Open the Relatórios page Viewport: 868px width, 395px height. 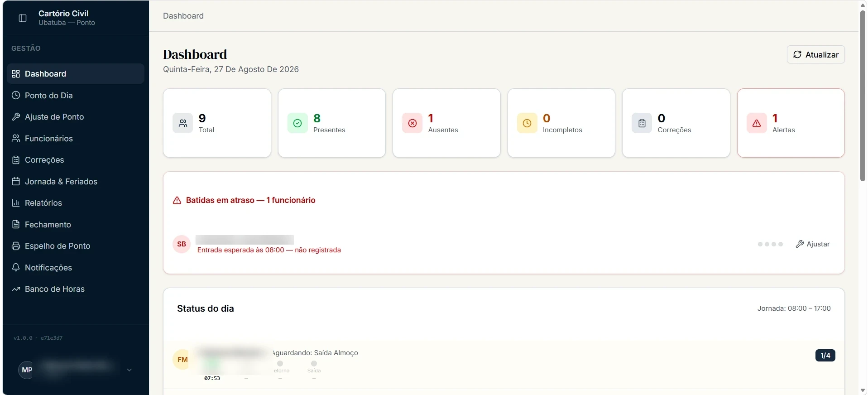(x=76, y=203)
